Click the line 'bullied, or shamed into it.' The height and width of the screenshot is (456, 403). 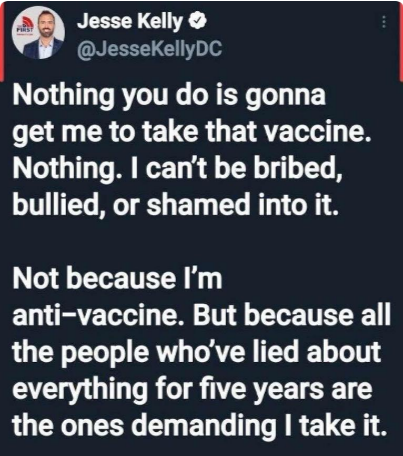173,204
